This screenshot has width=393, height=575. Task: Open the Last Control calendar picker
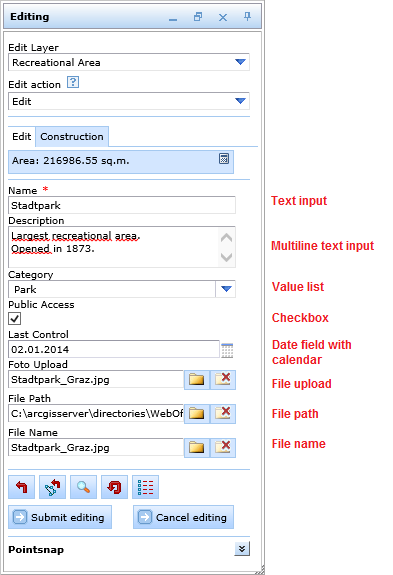[x=227, y=350]
